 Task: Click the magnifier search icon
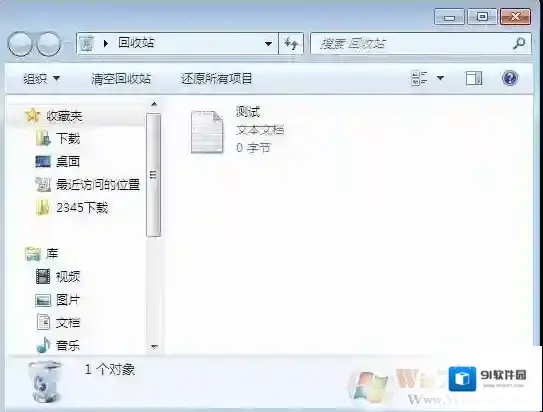click(519, 43)
